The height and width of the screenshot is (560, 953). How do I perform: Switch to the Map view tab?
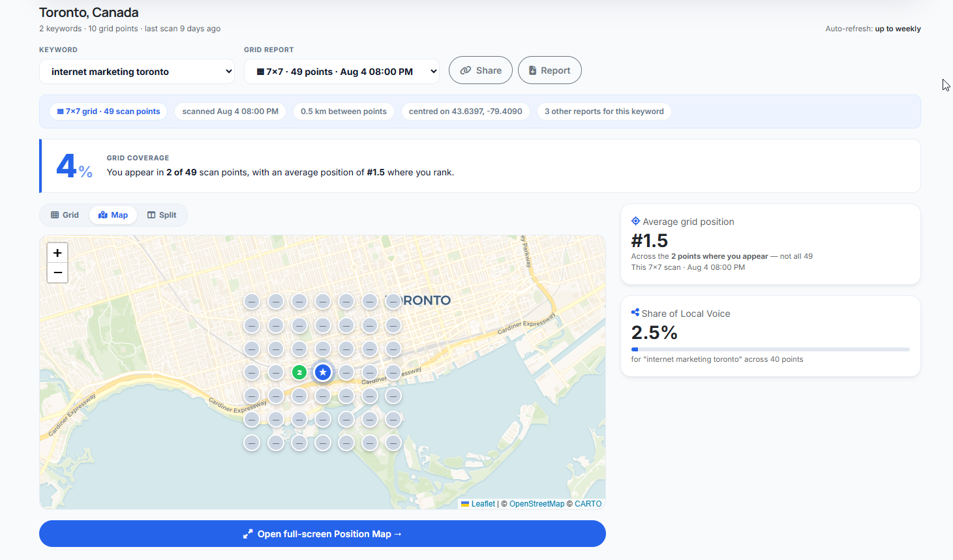113,215
